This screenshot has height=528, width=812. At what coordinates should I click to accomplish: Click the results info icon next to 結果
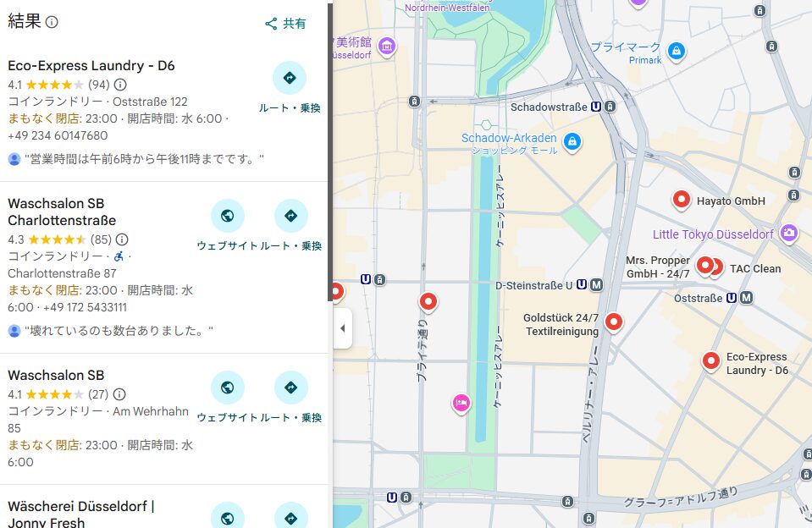point(52,23)
